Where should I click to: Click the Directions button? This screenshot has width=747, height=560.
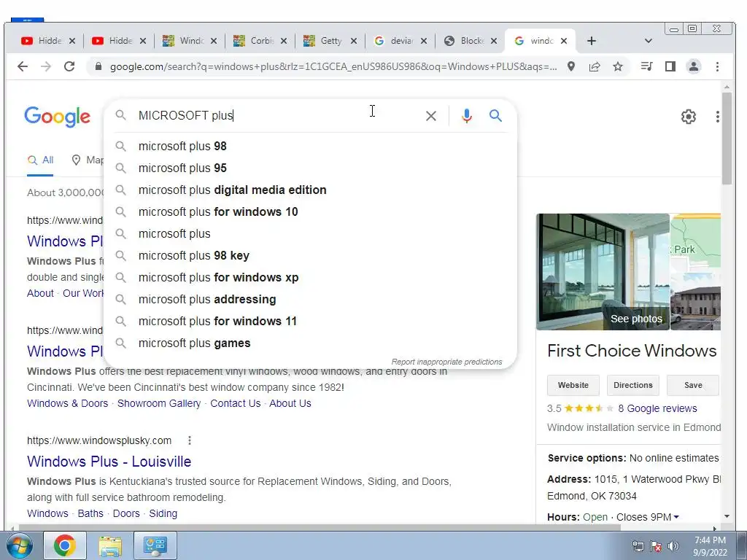click(633, 385)
